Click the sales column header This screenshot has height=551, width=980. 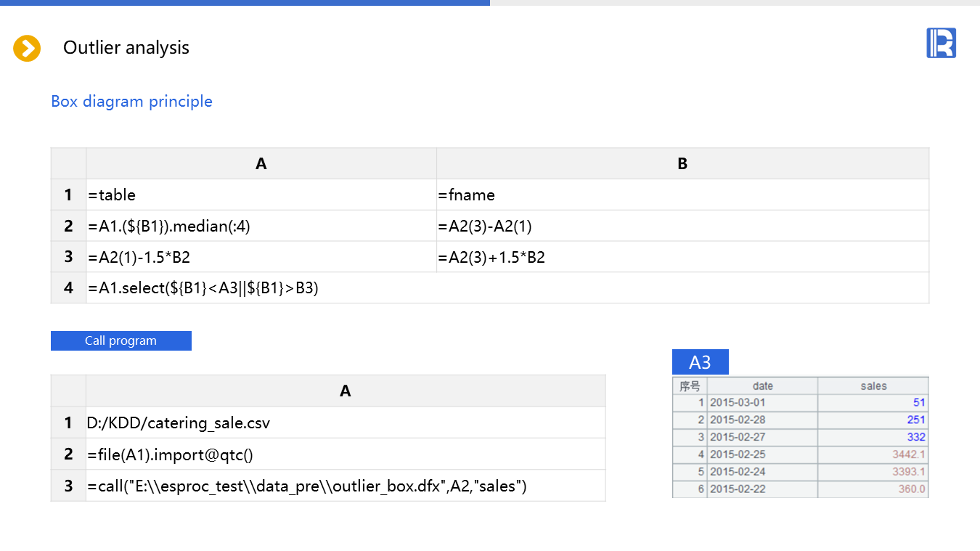873,386
